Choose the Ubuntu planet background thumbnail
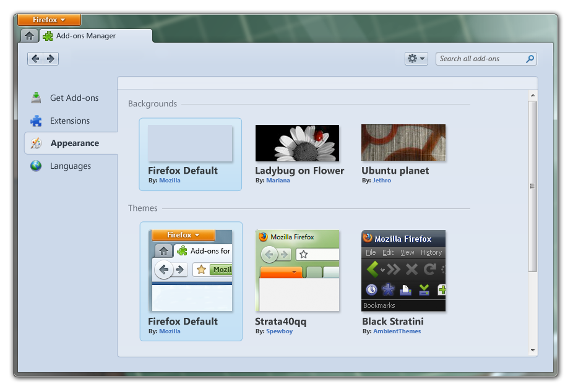573x392 pixels. tap(403, 143)
